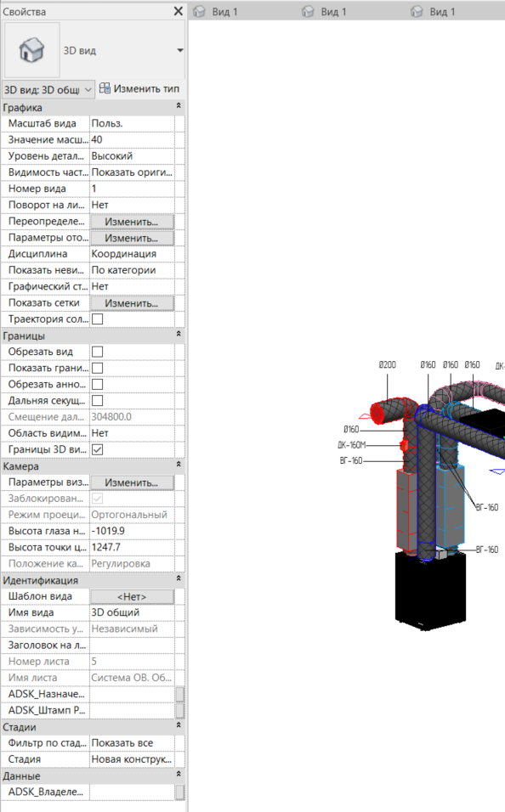Click the 3D view house icon thumbnail

coord(31,50)
